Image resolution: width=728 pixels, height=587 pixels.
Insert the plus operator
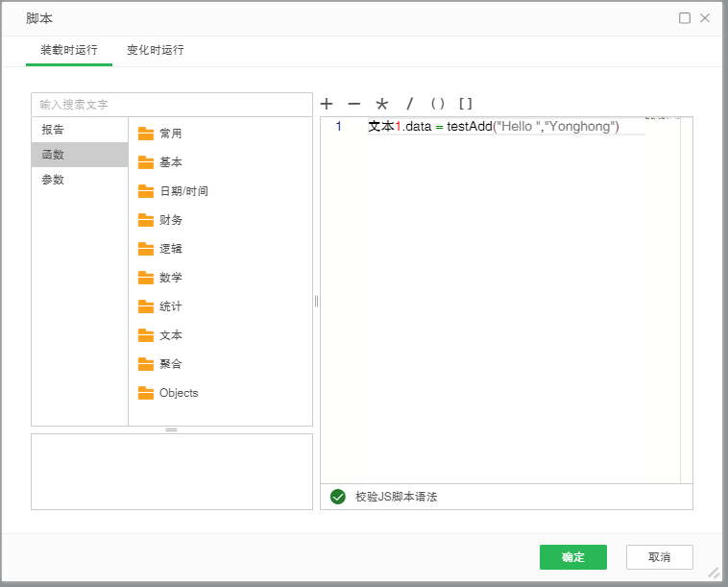(x=327, y=104)
